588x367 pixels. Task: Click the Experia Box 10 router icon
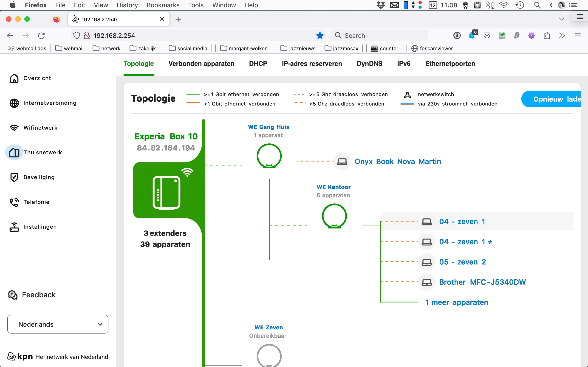(167, 192)
